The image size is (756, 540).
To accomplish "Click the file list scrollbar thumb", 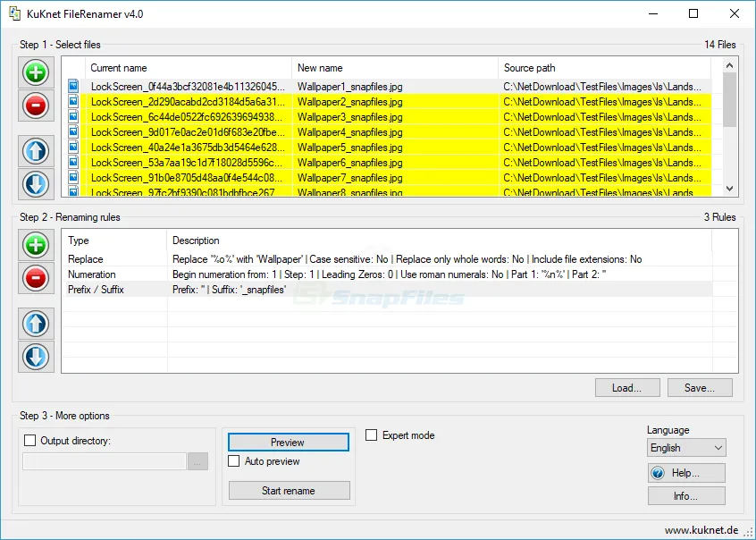I will click(729, 100).
